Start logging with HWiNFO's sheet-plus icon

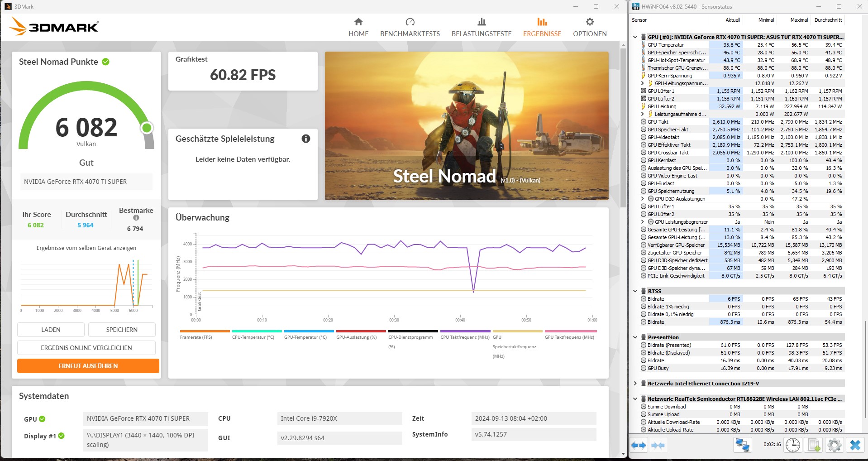coord(814,445)
